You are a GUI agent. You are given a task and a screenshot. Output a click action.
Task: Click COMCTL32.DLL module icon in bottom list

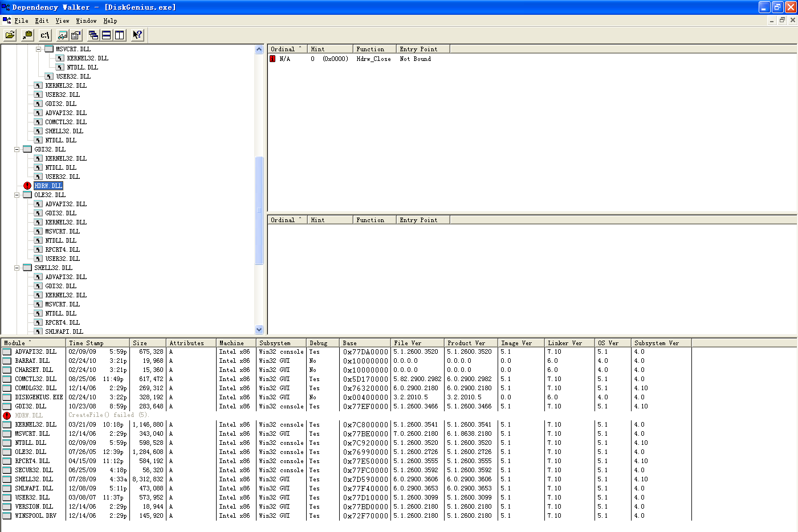pyautogui.click(x=7, y=379)
